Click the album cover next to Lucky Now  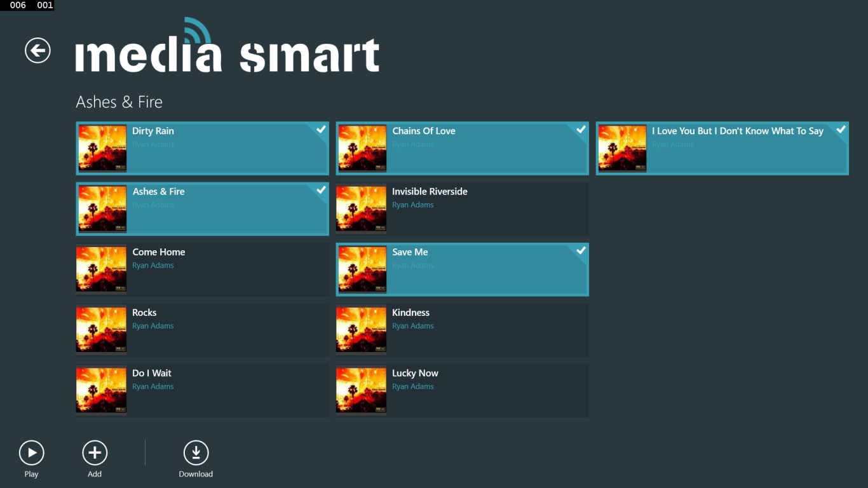361,390
